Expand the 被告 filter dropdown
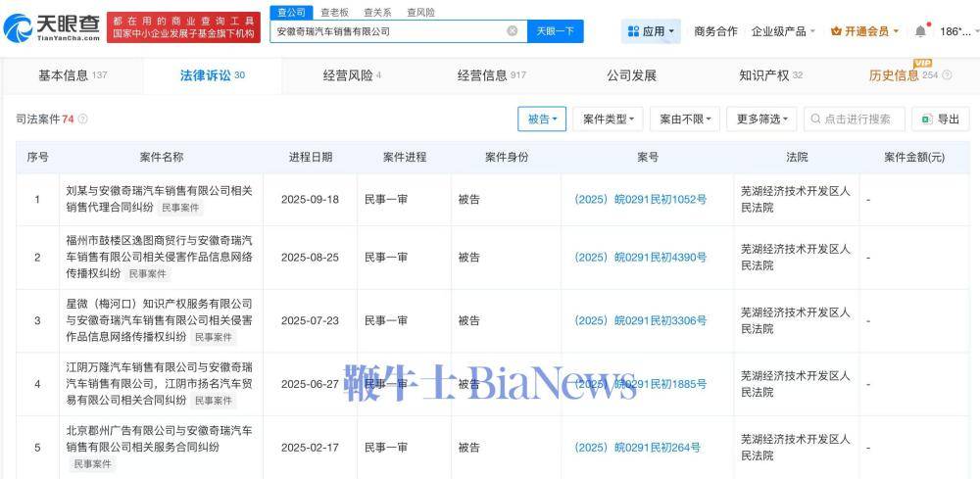Viewport: 980px width, 479px height. (542, 120)
